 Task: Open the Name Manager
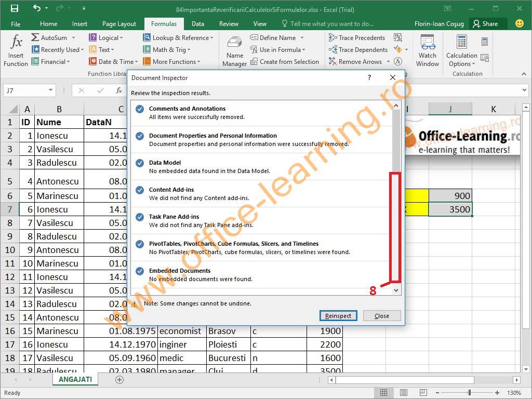[x=234, y=50]
